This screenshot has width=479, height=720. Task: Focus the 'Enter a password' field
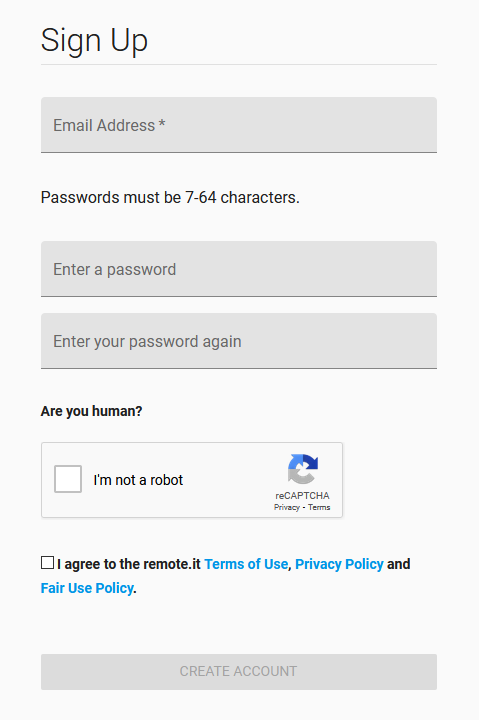[239, 269]
